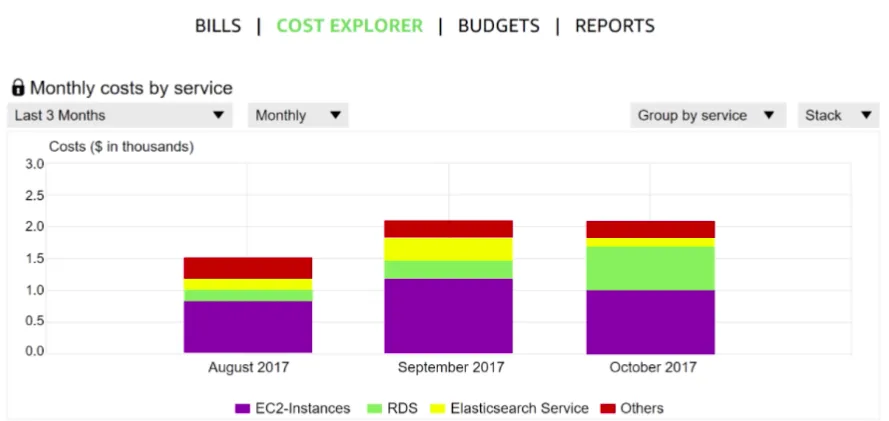Open the BILLS tab
Screen dimensions: 889x421
[218, 26]
